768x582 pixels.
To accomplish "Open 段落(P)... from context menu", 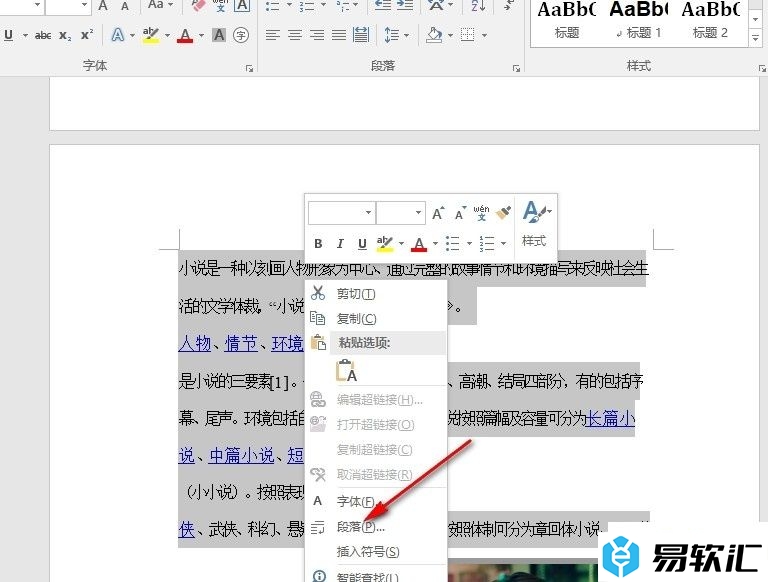I will click(376, 527).
